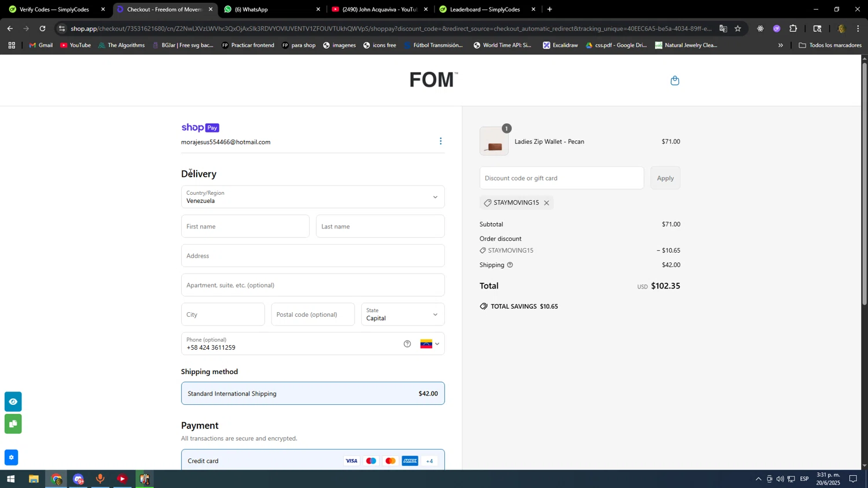Viewport: 868px width, 488px height.
Task: Click the translate page icon
Action: [x=723, y=28]
